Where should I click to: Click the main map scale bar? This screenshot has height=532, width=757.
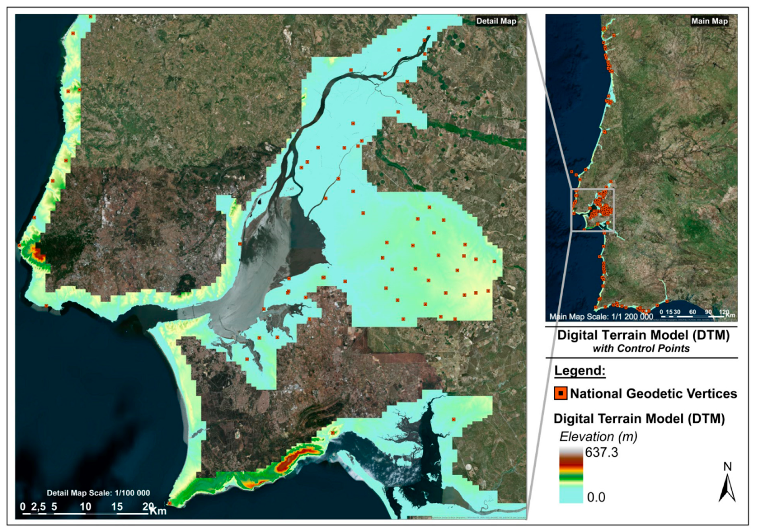pos(692,316)
